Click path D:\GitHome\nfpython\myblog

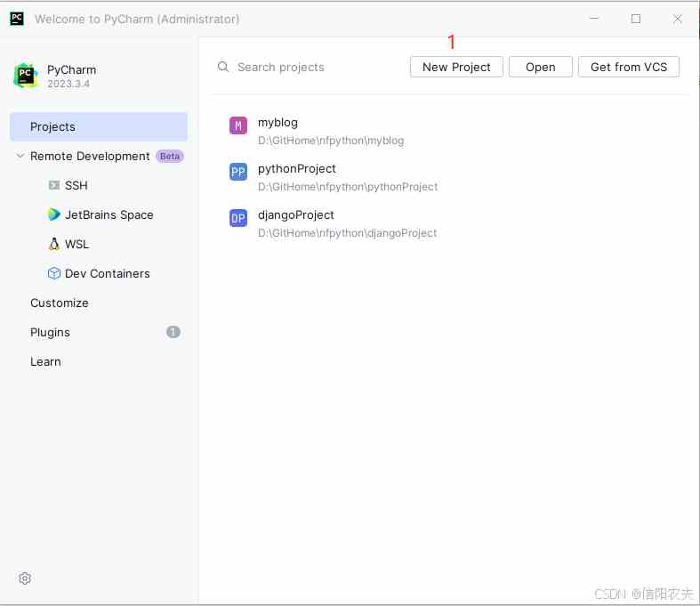pos(331,141)
